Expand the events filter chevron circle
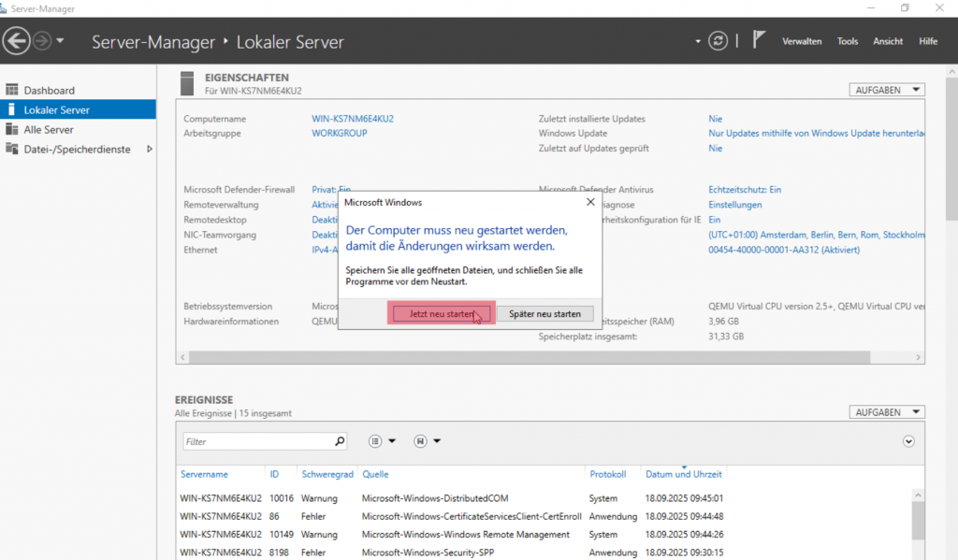The height and width of the screenshot is (560, 958). point(908,441)
